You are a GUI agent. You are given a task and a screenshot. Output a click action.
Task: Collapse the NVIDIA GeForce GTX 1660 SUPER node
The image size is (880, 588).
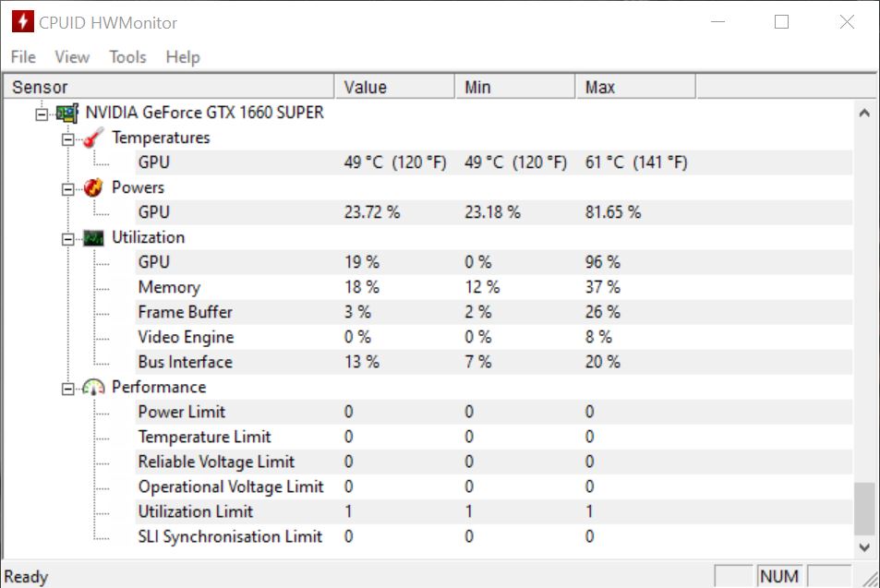(x=41, y=114)
